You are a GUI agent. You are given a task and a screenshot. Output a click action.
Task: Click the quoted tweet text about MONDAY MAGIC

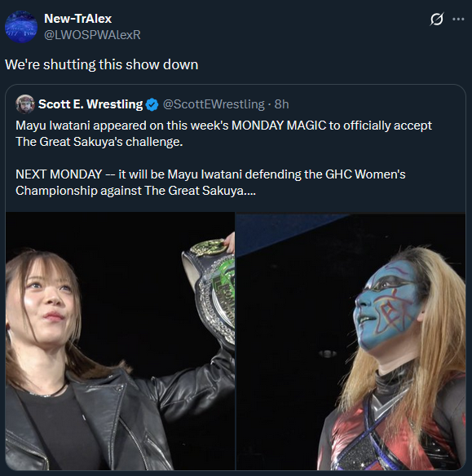point(223,134)
